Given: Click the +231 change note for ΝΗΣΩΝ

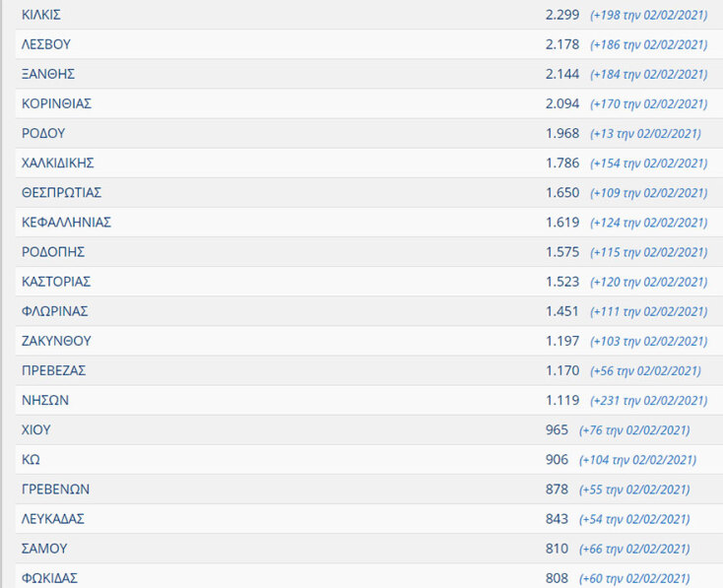Looking at the screenshot, I should [x=648, y=400].
